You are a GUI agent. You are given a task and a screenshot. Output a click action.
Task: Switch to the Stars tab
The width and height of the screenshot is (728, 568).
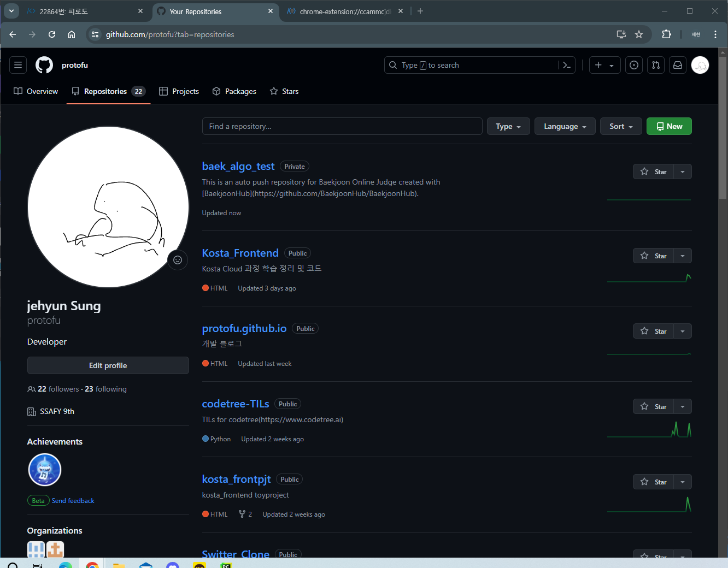click(x=284, y=91)
